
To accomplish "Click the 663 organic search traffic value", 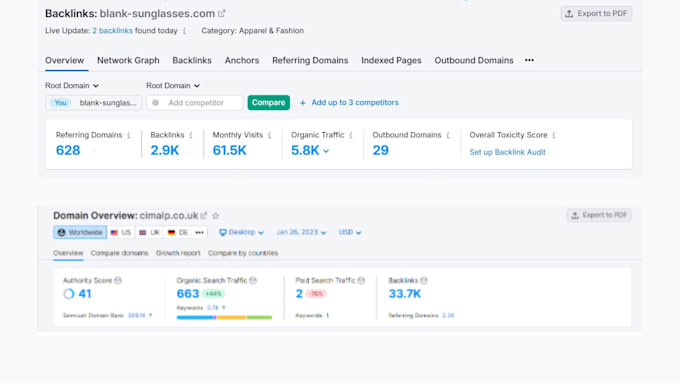I will pyautogui.click(x=188, y=294).
